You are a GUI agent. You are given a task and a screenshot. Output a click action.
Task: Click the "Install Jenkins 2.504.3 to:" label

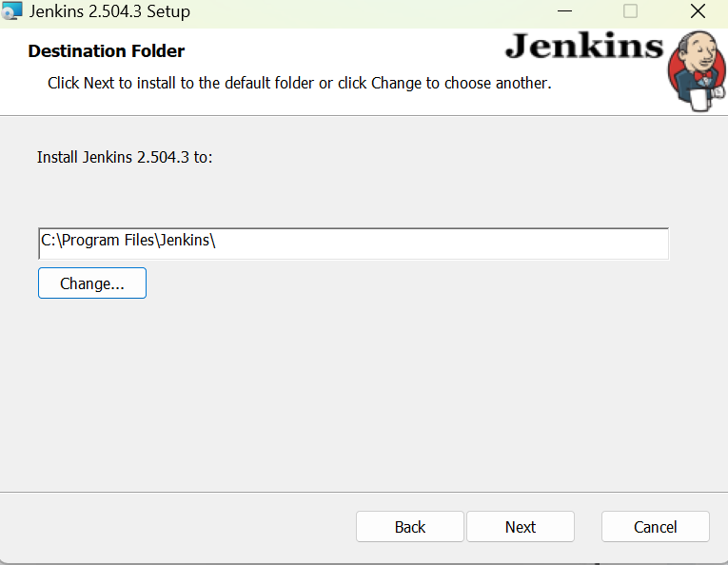point(125,157)
